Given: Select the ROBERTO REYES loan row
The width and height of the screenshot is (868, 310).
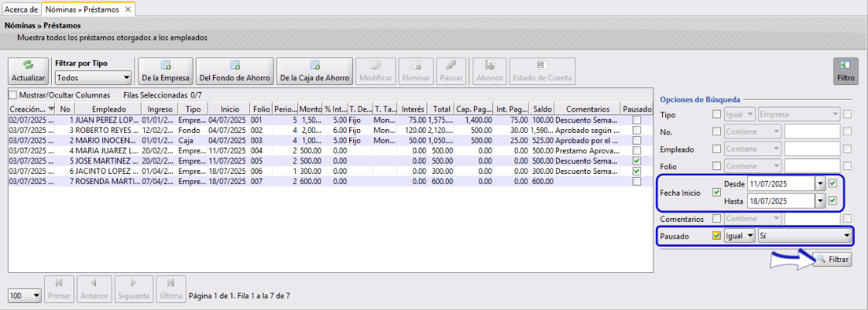Looking at the screenshot, I should pos(330,131).
